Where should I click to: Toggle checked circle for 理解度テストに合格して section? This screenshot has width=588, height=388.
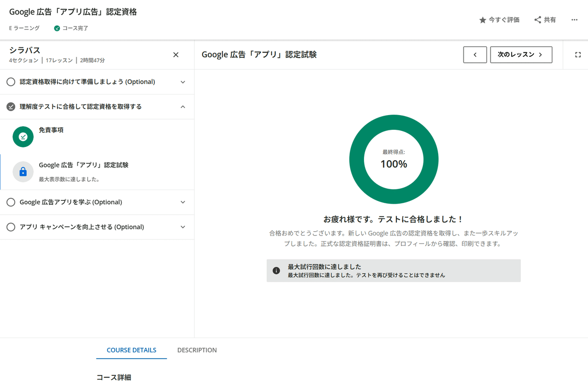tap(11, 106)
